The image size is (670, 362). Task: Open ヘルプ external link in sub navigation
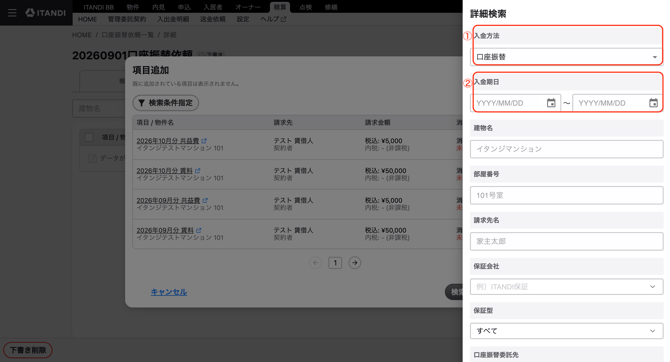pyautogui.click(x=273, y=19)
